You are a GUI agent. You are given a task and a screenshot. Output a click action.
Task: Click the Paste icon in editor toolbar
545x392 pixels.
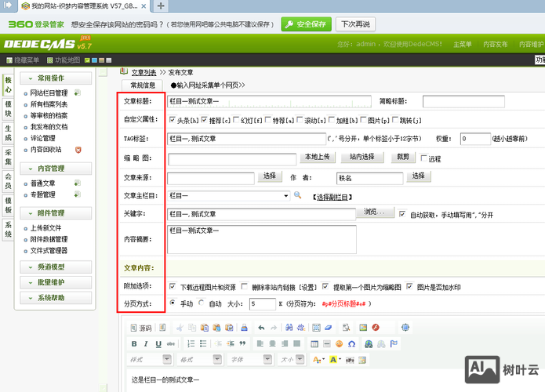(205, 328)
